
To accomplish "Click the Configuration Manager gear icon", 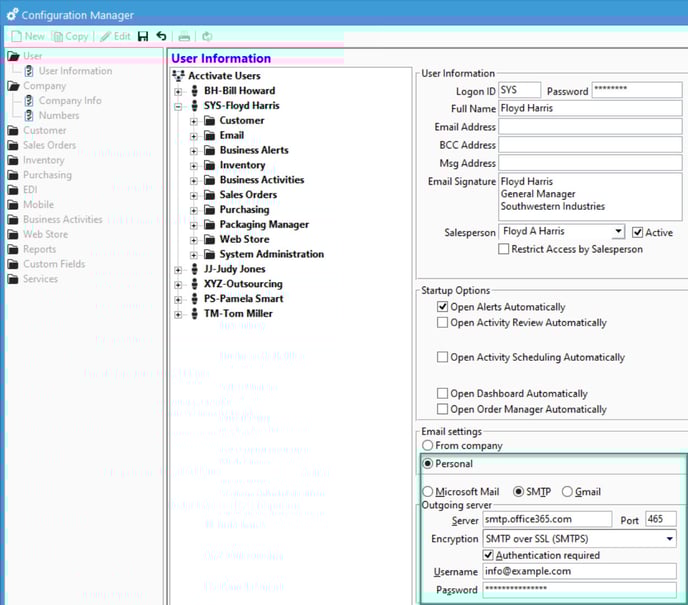I will click(12, 14).
